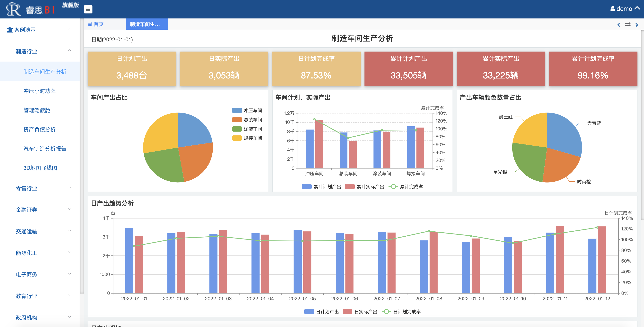Toggle 累计计划产出 legend series
The image size is (644, 327).
[x=321, y=187]
